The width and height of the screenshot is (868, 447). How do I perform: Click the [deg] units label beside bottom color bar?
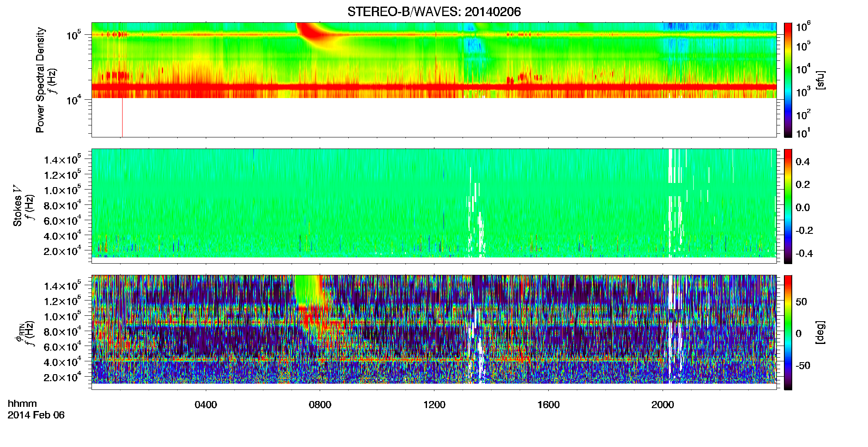[x=820, y=332]
